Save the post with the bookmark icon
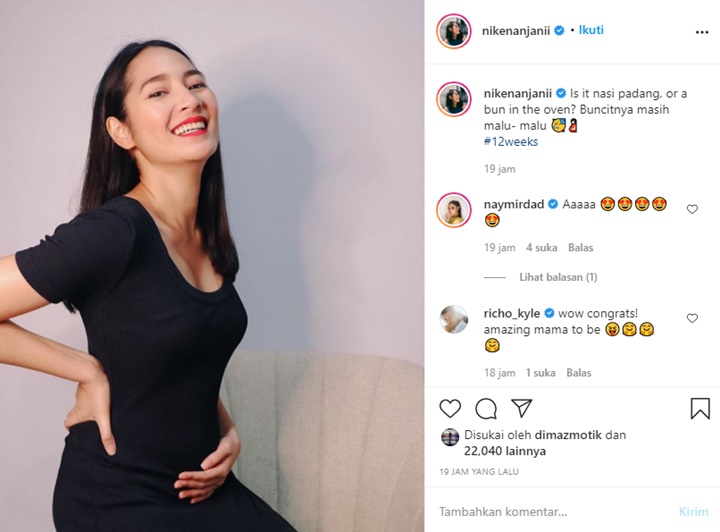The height and width of the screenshot is (532, 720). click(700, 408)
